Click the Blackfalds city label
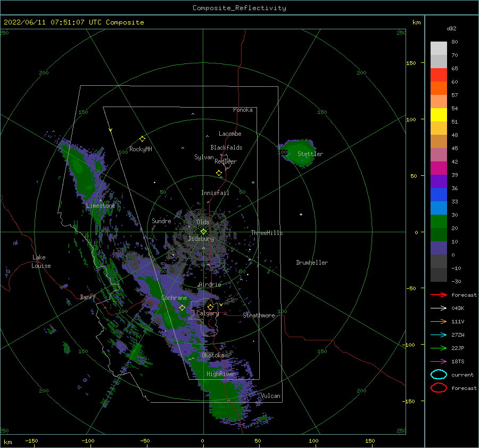This screenshot has width=479, height=448. [x=226, y=148]
